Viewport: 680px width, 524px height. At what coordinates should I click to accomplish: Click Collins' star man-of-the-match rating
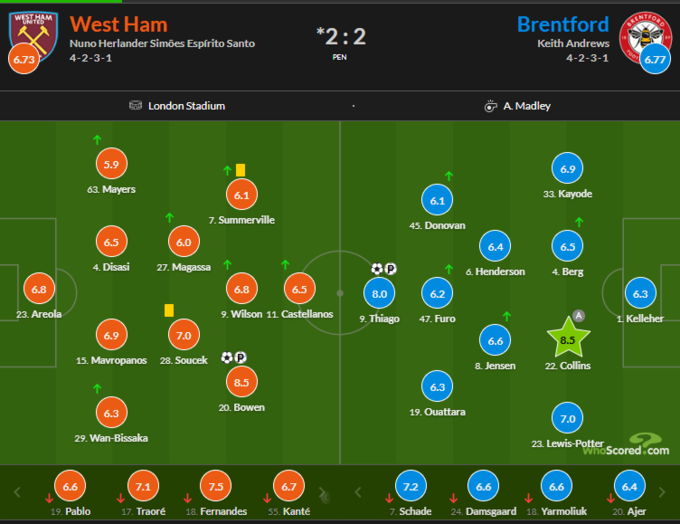point(568,338)
